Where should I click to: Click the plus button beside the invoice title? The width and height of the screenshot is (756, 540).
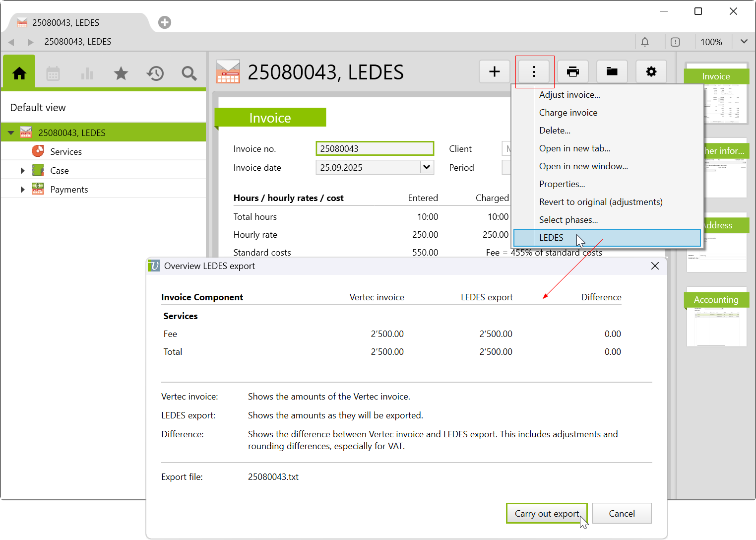click(x=495, y=72)
